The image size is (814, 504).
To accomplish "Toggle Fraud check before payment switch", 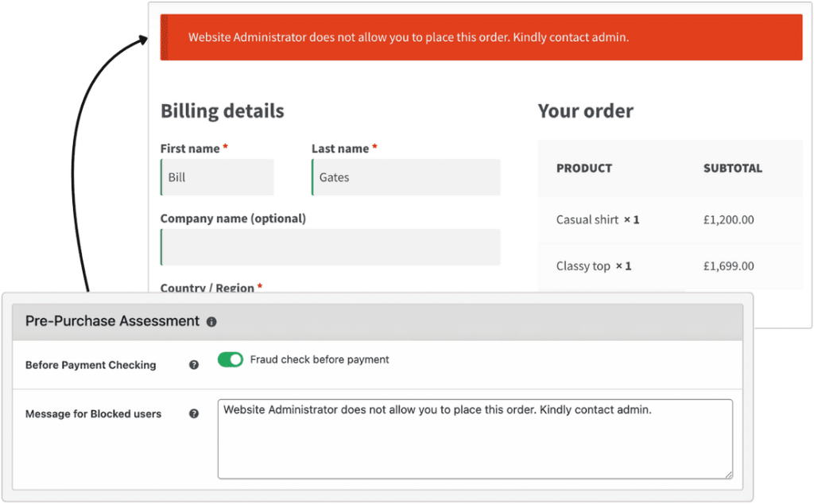I will [x=230, y=359].
